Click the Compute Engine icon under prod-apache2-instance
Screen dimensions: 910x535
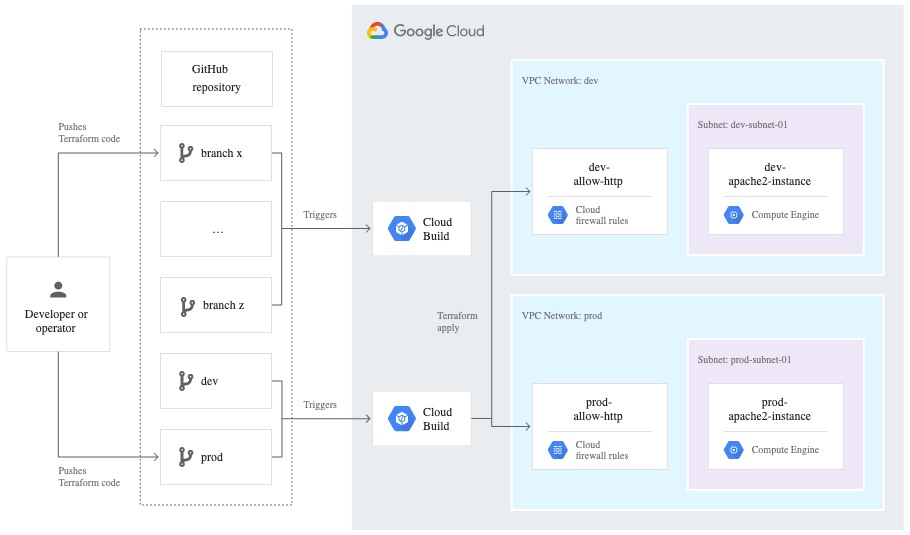tap(734, 450)
